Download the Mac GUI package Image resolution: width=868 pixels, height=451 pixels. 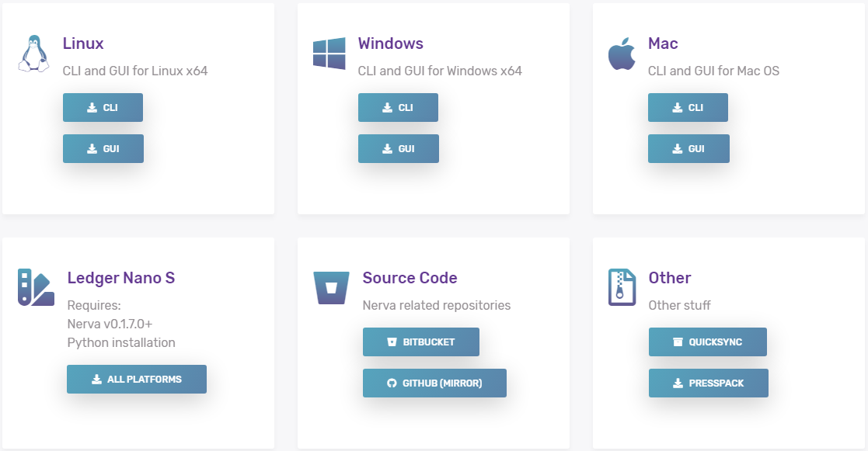click(x=688, y=149)
